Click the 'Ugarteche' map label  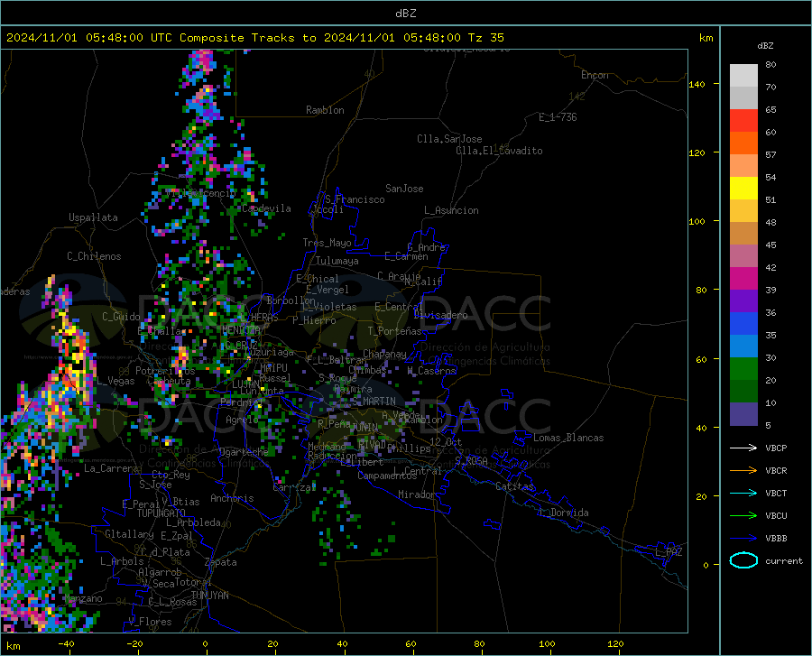click(244, 452)
